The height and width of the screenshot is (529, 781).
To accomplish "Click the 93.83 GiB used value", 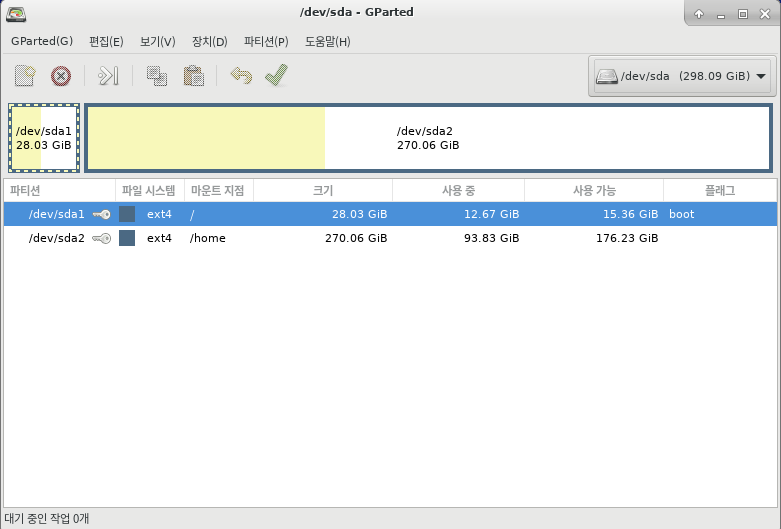I will pyautogui.click(x=492, y=238).
